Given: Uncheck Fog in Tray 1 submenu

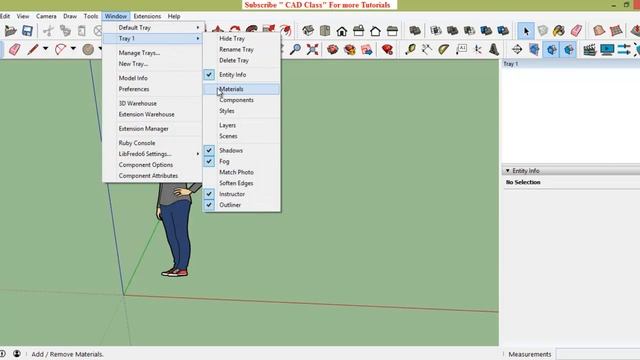Looking at the screenshot, I should (241, 162).
